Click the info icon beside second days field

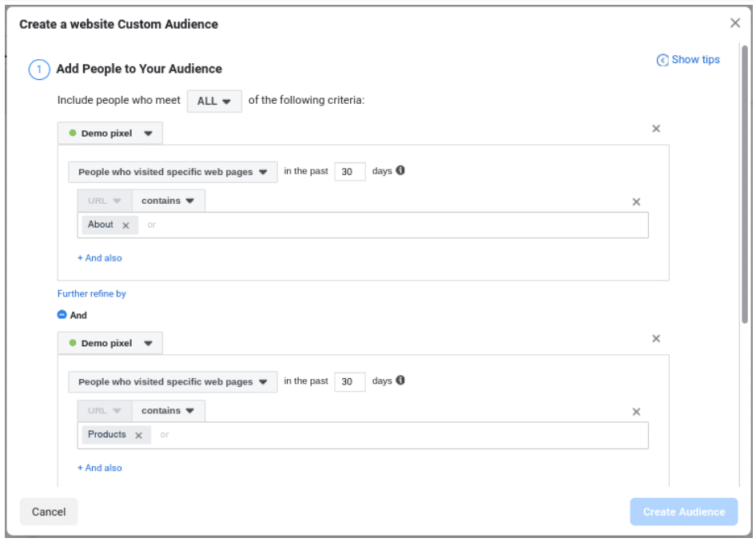[400, 381]
